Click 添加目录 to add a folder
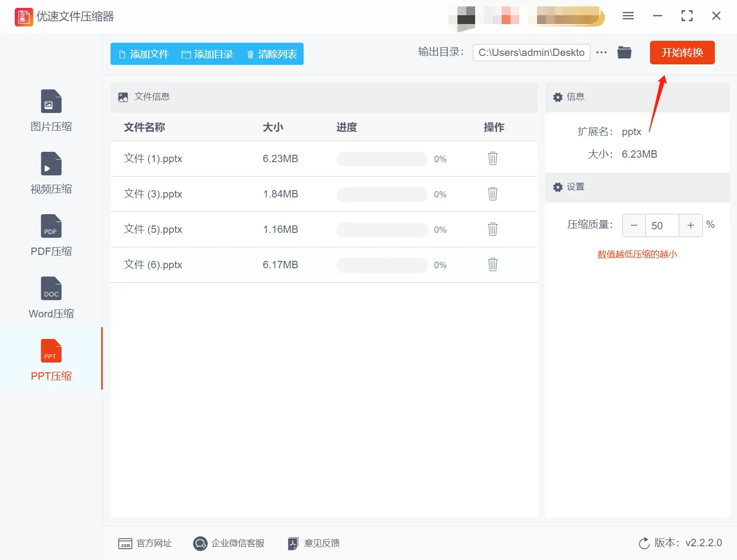Image resolution: width=737 pixels, height=560 pixels. [x=208, y=54]
